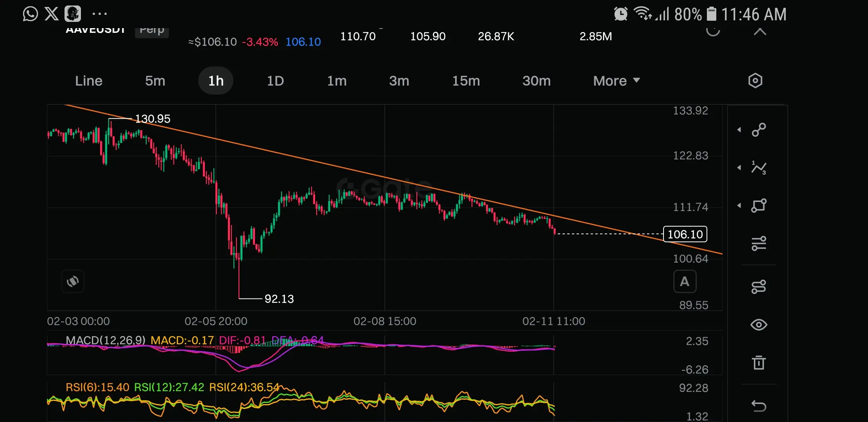Expand the More timeframes dropdown
Screen dimensions: 868x422
616,81
